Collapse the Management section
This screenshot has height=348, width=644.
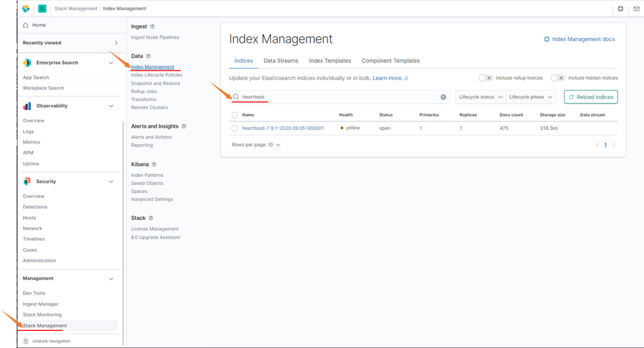111,279
